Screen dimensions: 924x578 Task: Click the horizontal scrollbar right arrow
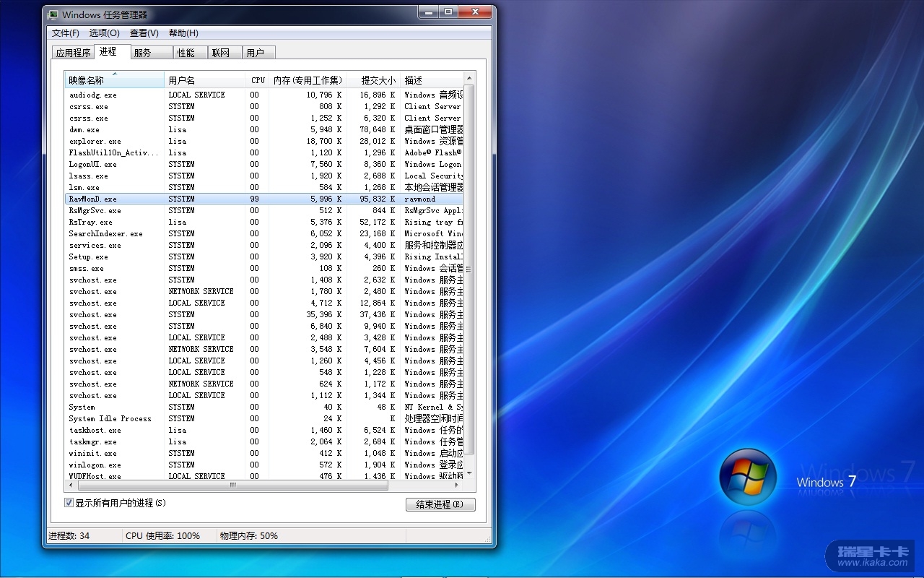458,486
